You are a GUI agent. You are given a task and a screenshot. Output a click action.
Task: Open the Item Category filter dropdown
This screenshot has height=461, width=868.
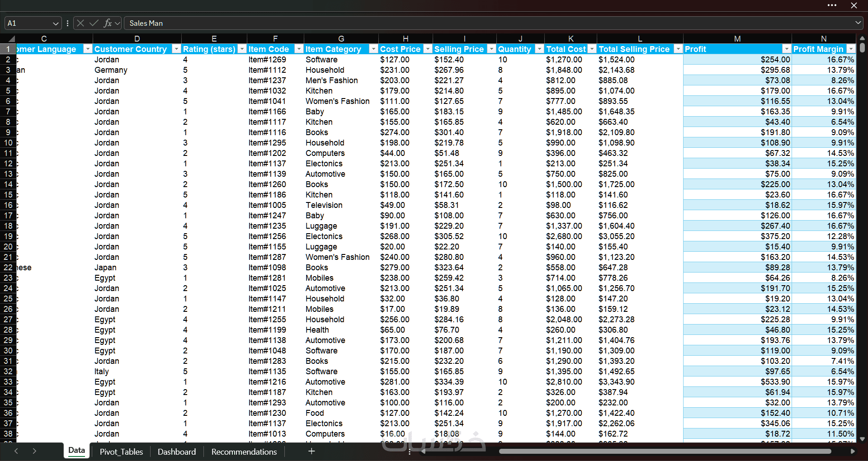point(373,49)
